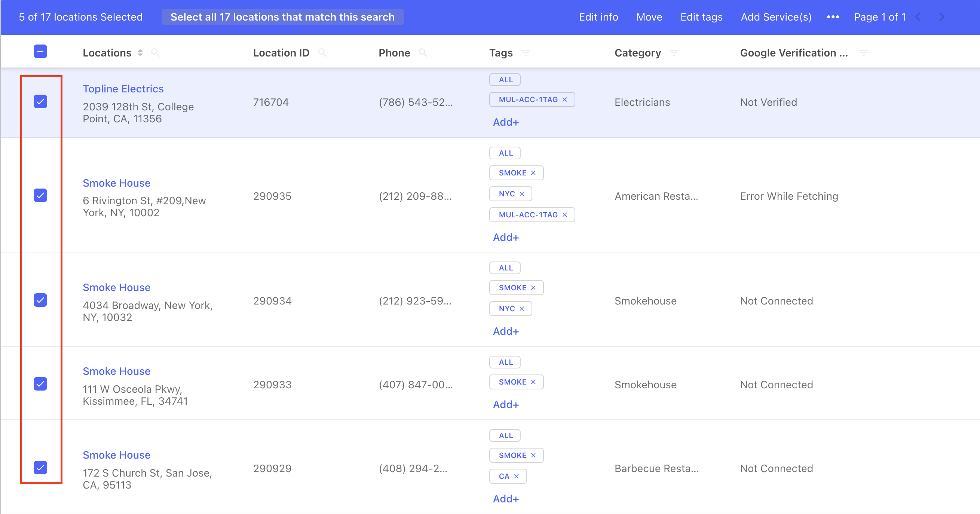Click Edit info in the action bar
The width and height of the screenshot is (980, 514).
point(598,17)
